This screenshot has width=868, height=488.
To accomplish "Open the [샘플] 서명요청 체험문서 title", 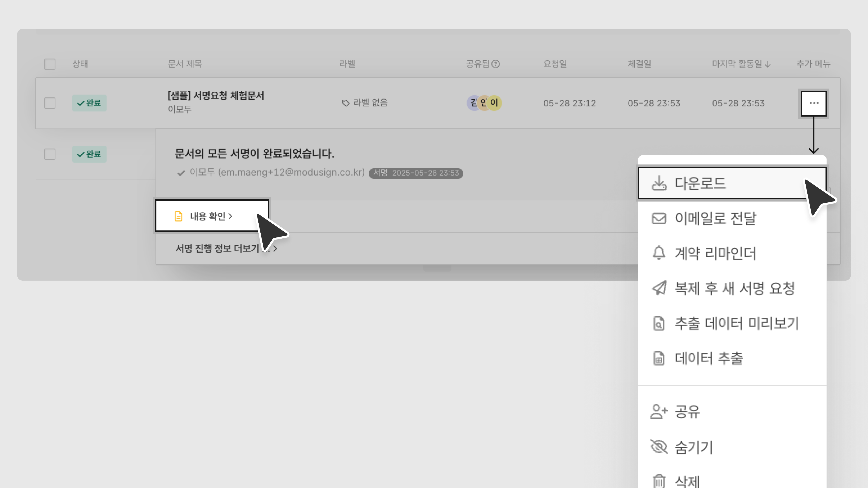I will (216, 96).
